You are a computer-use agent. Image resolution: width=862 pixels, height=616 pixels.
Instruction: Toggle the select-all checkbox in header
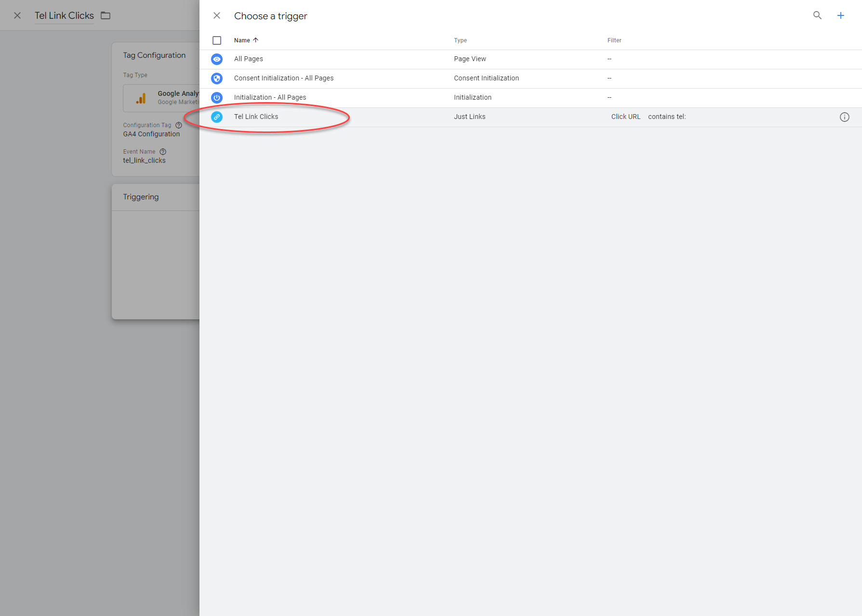(x=217, y=40)
